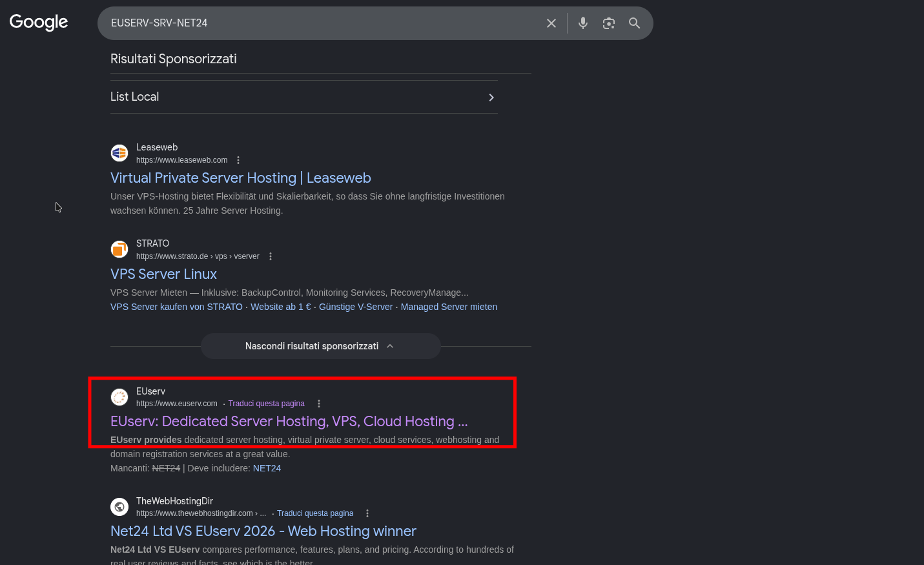Open the VPS Server Linux result
The image size is (924, 565).
coord(163,274)
